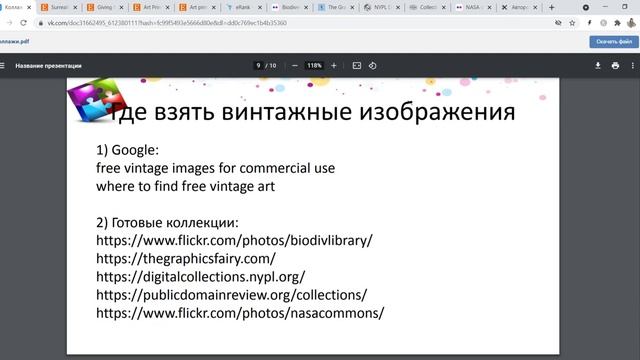This screenshot has height=360, width=640.
Task: View site info via the lock icon
Action: pos(40,23)
